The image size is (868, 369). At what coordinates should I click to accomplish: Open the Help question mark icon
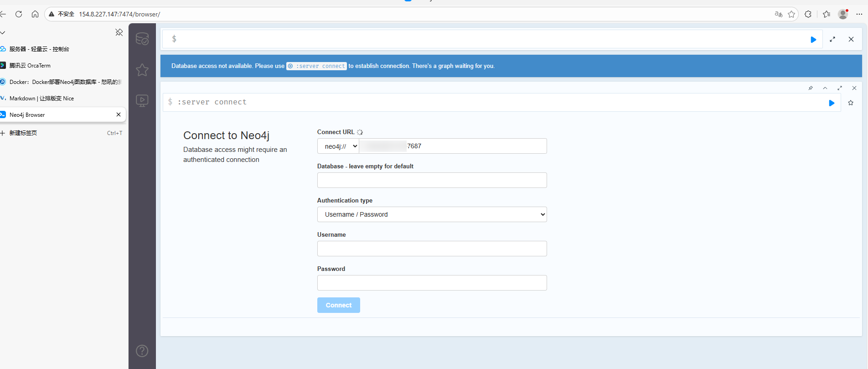(x=142, y=351)
